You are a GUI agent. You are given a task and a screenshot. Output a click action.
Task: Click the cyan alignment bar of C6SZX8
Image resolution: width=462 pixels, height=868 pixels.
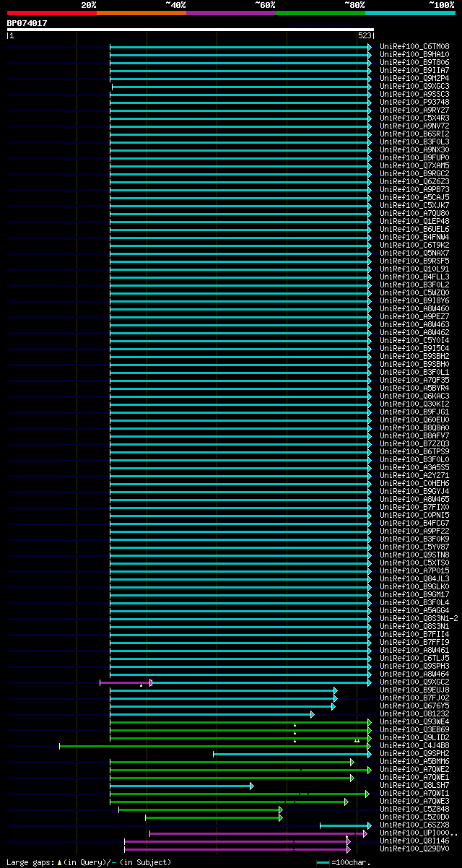tap(346, 825)
